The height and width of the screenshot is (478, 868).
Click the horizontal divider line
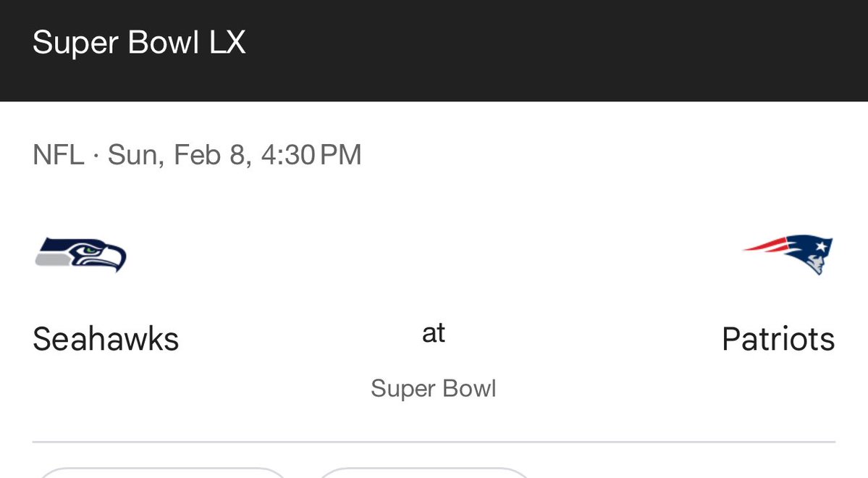pos(434,441)
